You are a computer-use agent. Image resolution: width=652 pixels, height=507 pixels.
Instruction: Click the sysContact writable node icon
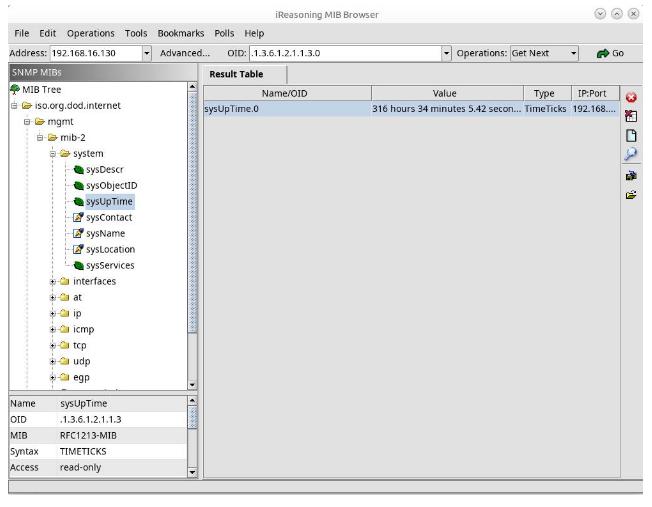click(x=78, y=217)
